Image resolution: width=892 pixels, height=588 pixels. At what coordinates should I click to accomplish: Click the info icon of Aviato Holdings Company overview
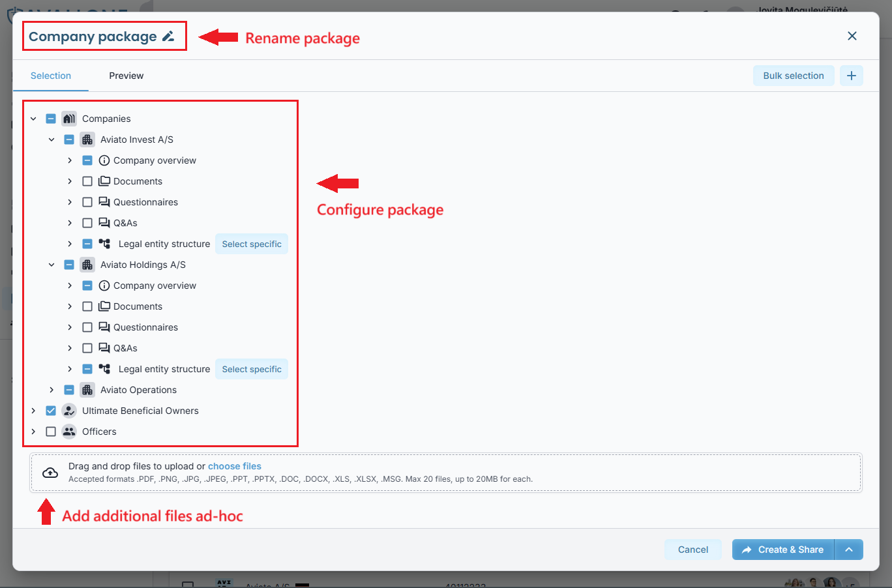tap(104, 286)
